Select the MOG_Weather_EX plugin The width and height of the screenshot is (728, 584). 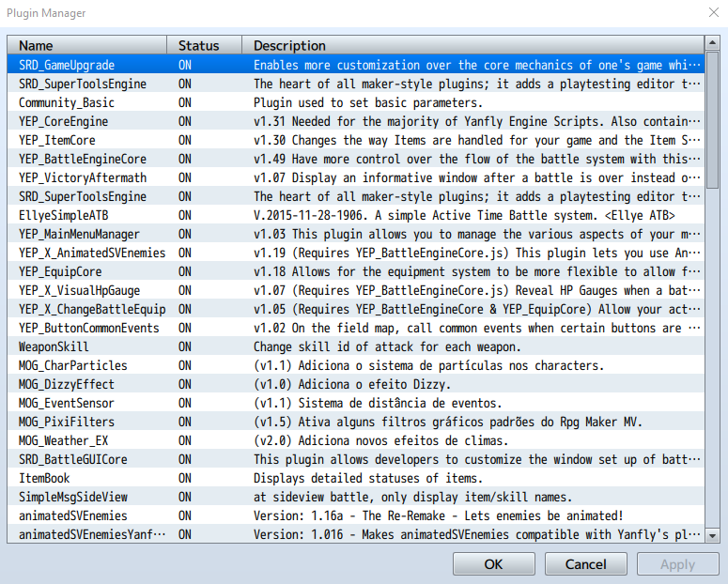click(356, 440)
